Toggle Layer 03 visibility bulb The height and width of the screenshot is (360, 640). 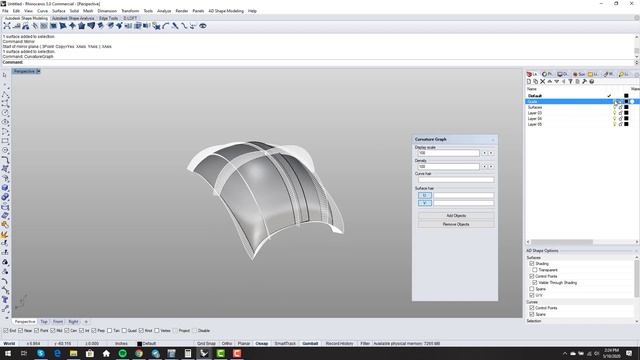614,113
